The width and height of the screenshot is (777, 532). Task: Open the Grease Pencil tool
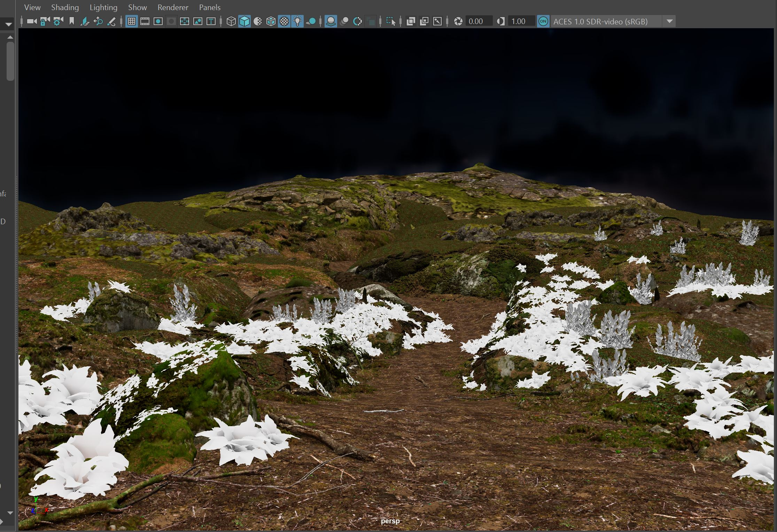pyautogui.click(x=111, y=22)
